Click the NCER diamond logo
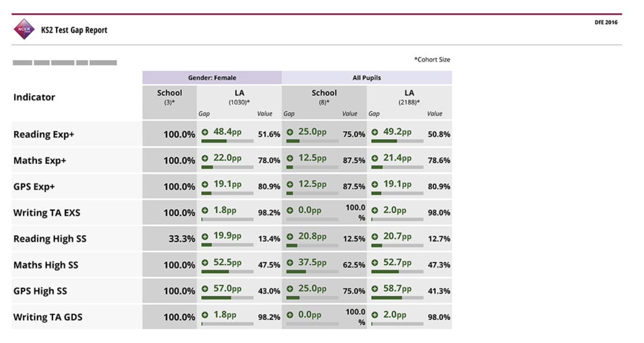The width and height of the screenshot is (644, 343). (24, 29)
